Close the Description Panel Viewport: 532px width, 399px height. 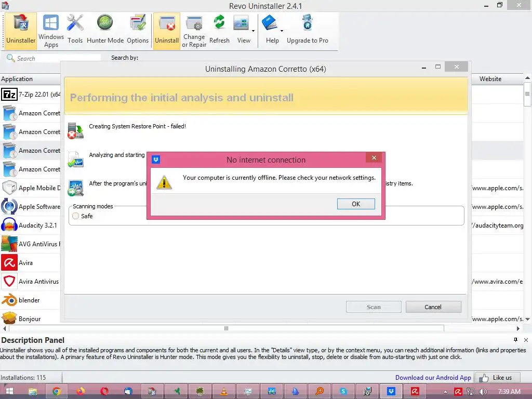(526, 340)
